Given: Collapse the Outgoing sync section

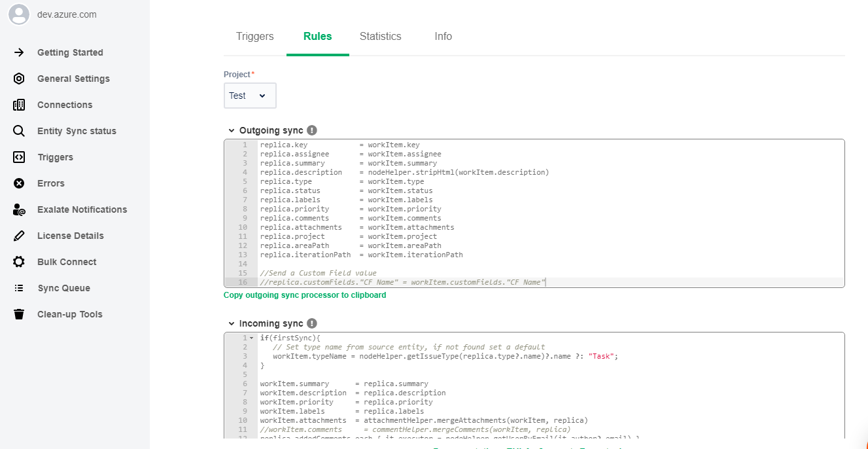Looking at the screenshot, I should [x=232, y=131].
